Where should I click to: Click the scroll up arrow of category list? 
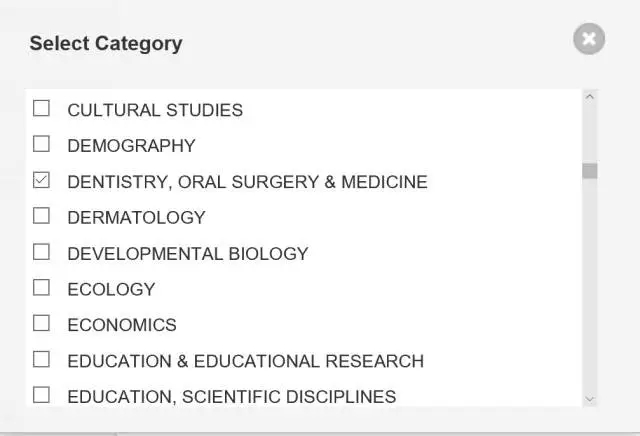pos(589,97)
